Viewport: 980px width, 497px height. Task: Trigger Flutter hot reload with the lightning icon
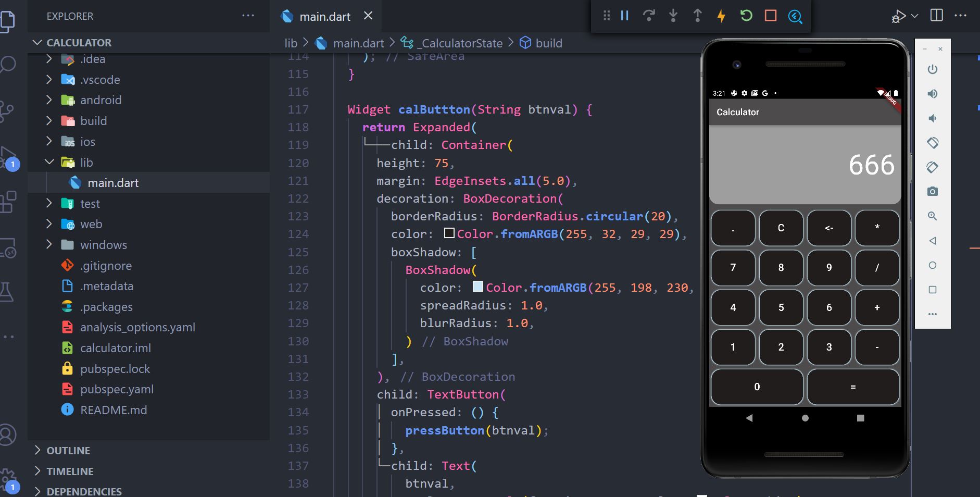point(721,16)
